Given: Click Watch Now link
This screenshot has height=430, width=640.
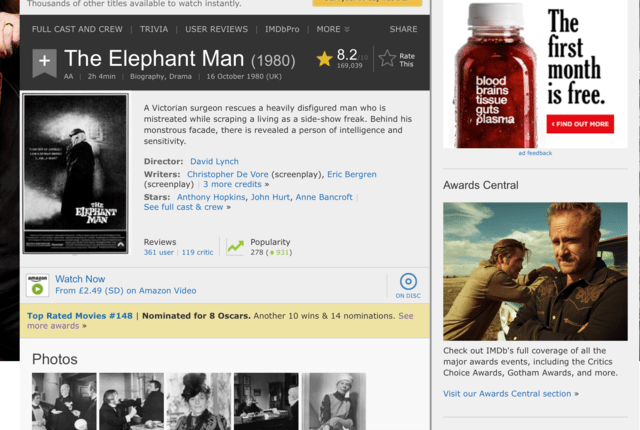Looking at the screenshot, I should (80, 279).
